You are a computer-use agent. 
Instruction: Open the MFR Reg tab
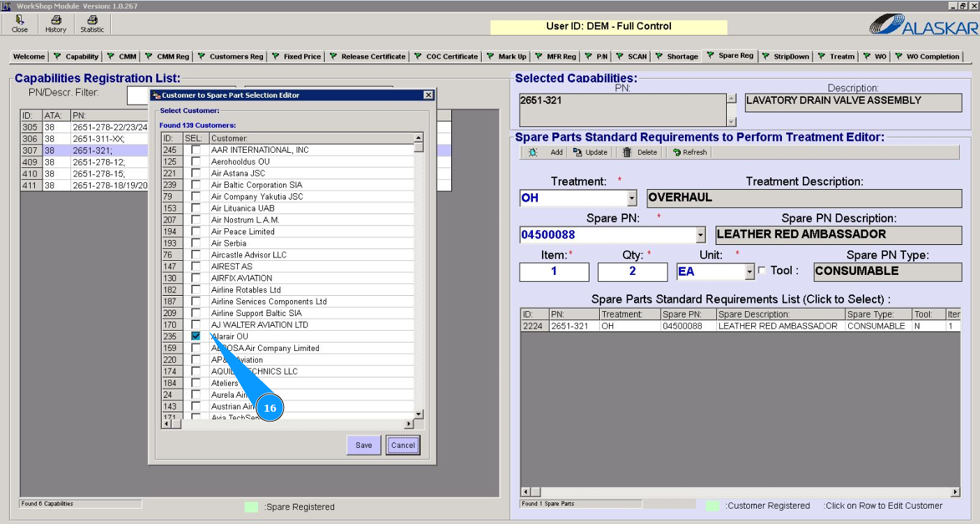(x=556, y=57)
